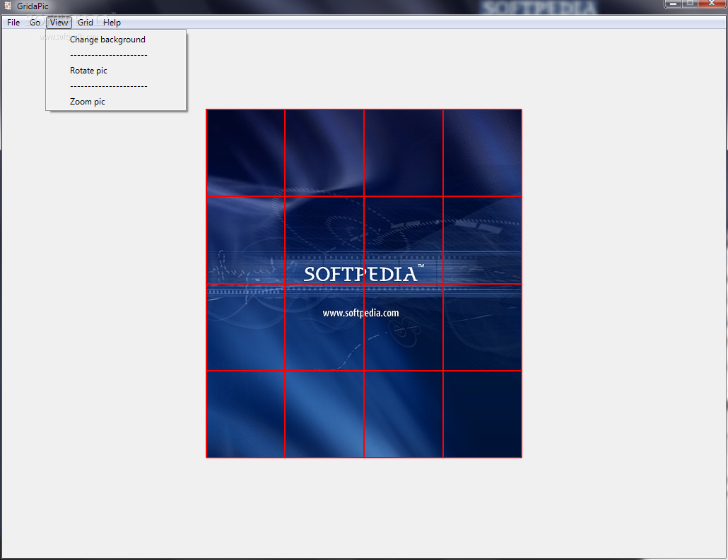Open the Grid menu
Viewport: 728px width, 560px height.
coord(85,23)
